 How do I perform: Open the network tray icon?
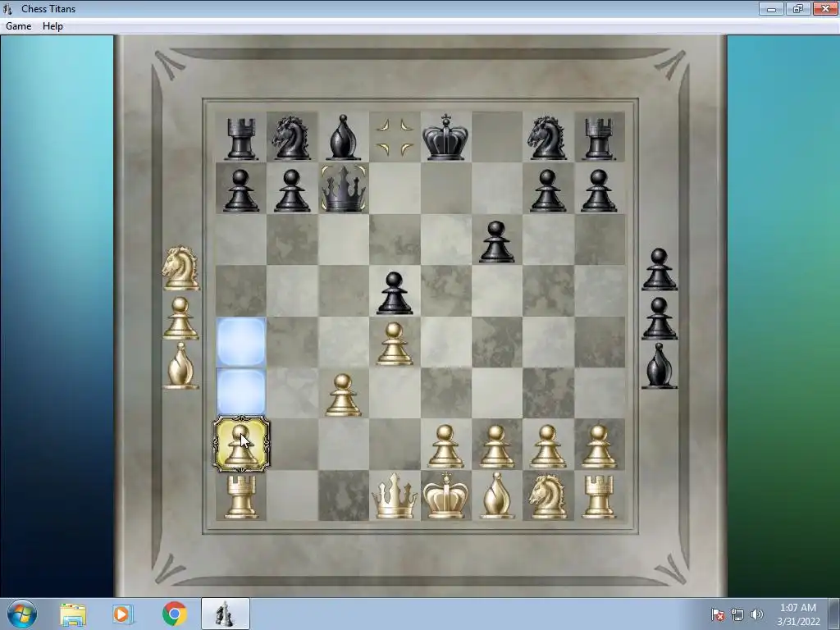[x=737, y=614]
